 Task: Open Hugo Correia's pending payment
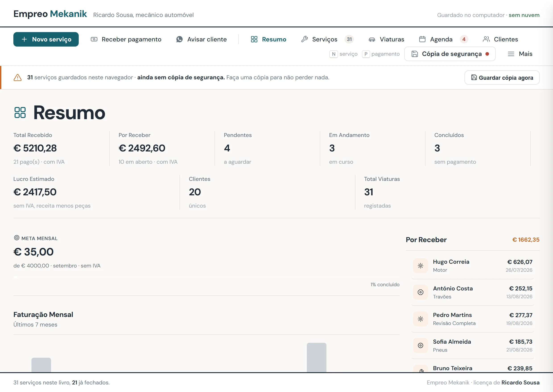[x=473, y=265]
